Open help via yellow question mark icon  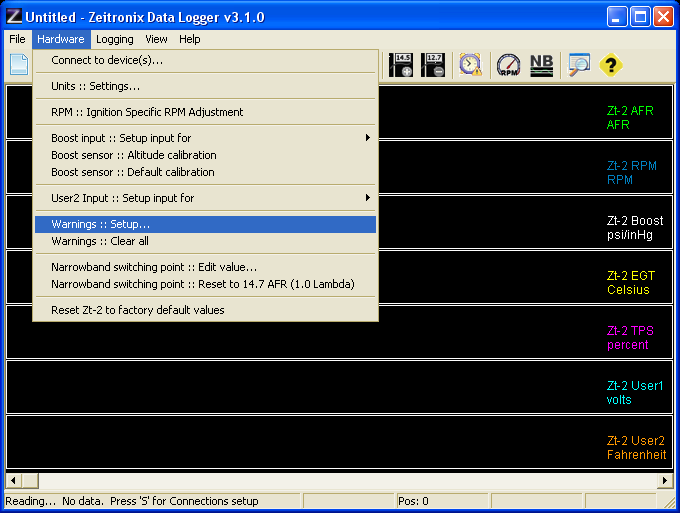coord(610,65)
